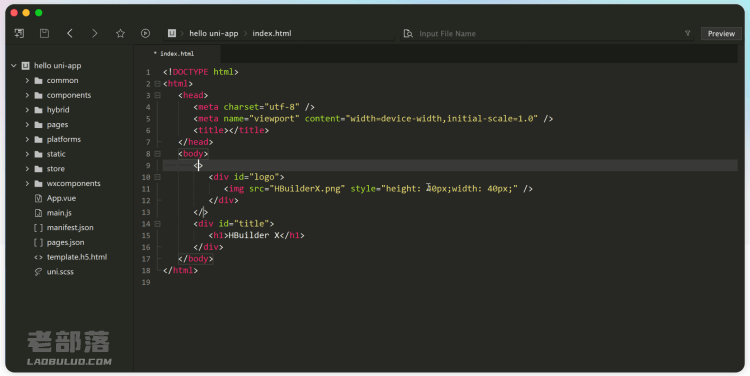Screen dimensions: 750x376
Task: Expand the platforms folder chevron
Action: pos(27,139)
